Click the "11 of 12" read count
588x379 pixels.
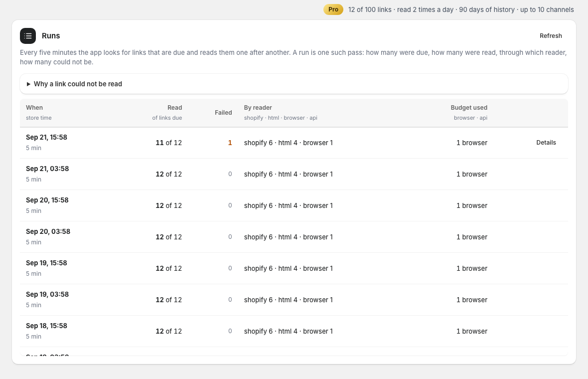tap(169, 143)
